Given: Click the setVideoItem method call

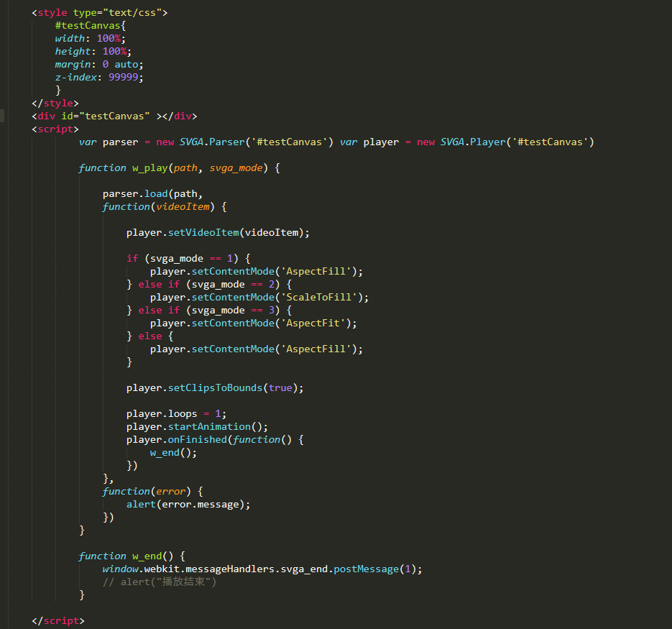Looking at the screenshot, I should point(203,232).
